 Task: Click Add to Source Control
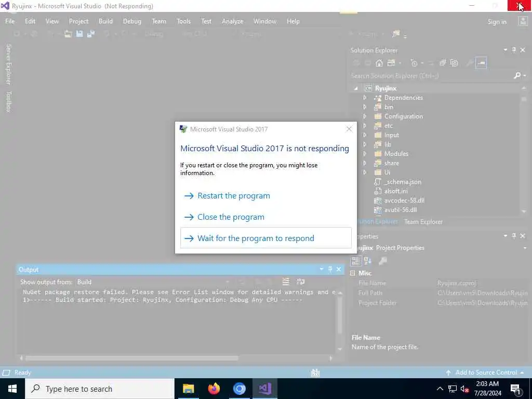tap(485, 373)
